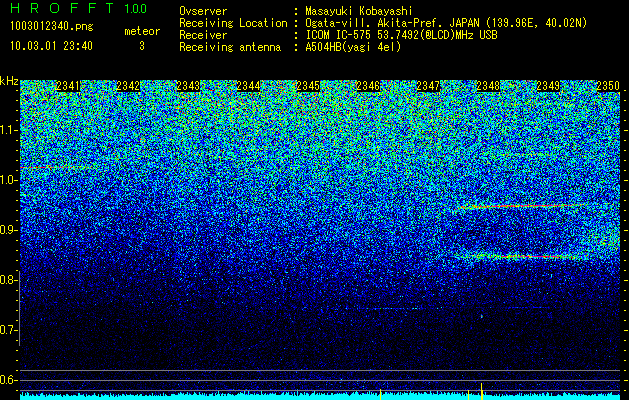Click observer name Masayuki Kobayashi
The image size is (629, 400).
[359, 11]
